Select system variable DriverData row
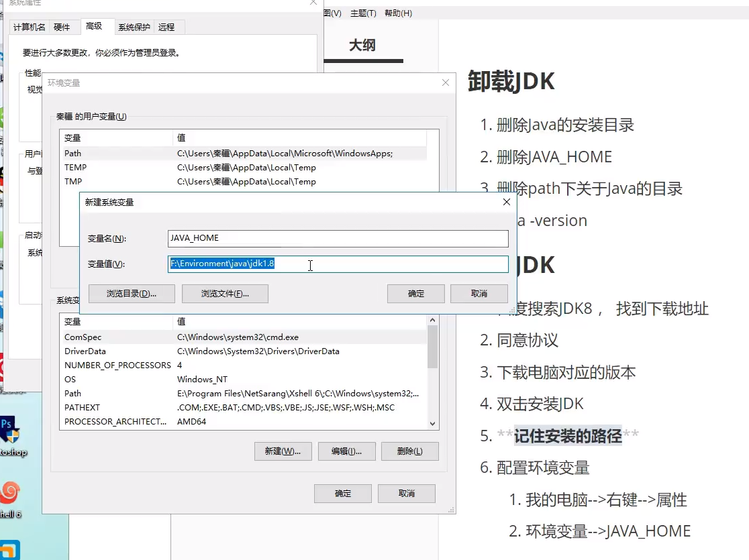 point(244,351)
